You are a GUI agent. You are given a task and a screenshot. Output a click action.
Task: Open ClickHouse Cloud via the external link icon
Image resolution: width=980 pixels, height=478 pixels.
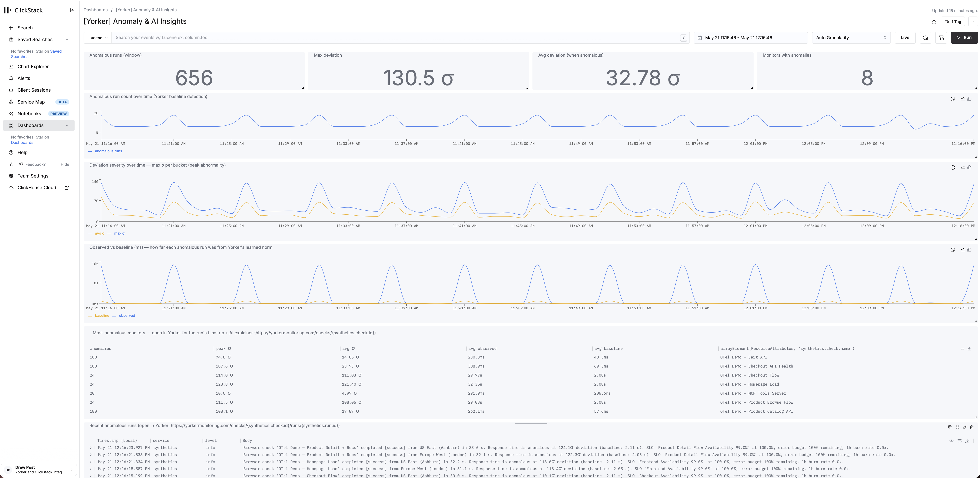point(67,188)
